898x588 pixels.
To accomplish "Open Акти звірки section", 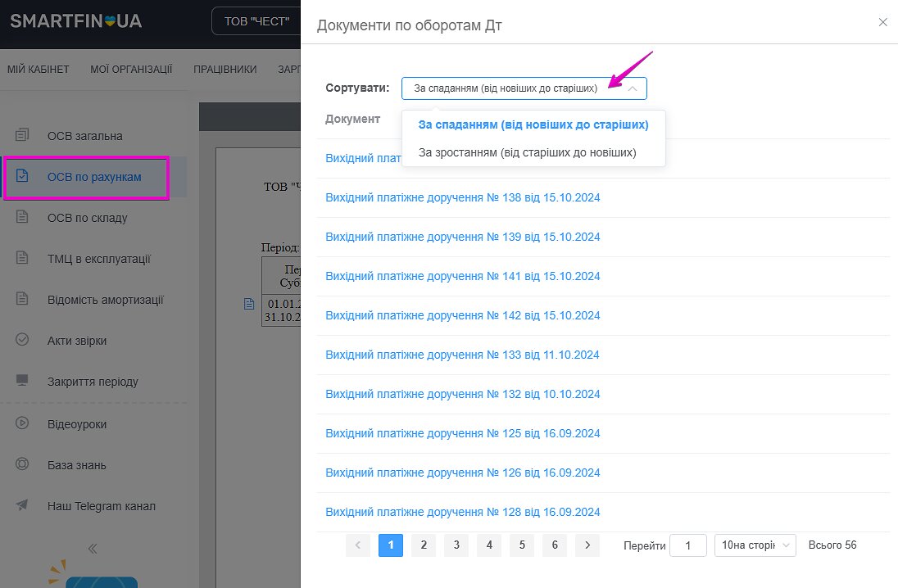I will tap(77, 341).
